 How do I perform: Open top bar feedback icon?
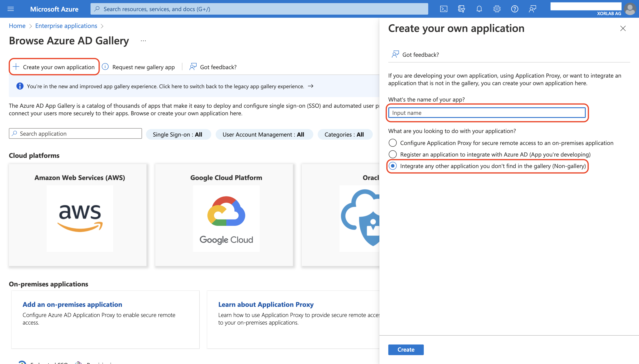coord(532,9)
